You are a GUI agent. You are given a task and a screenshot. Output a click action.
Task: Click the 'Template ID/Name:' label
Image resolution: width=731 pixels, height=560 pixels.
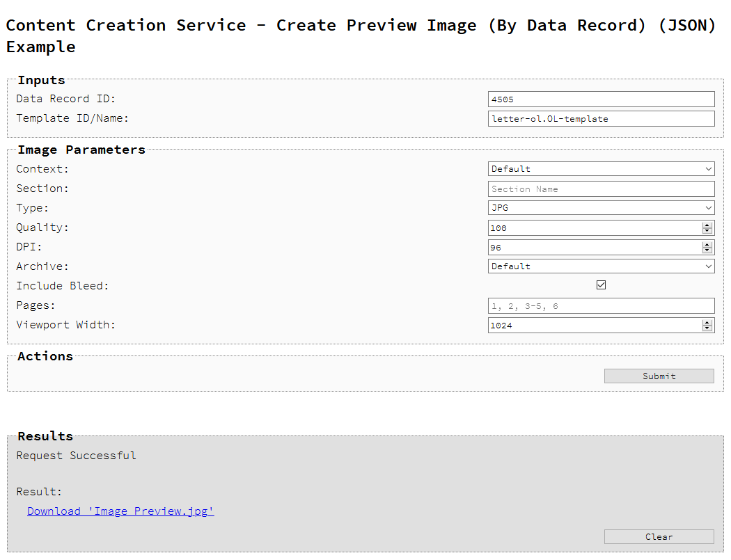(72, 118)
